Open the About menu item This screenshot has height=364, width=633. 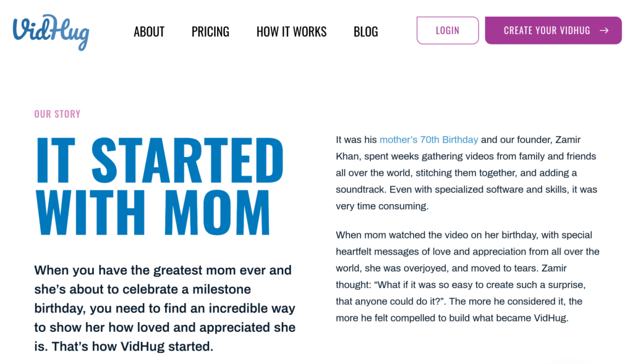click(x=149, y=32)
